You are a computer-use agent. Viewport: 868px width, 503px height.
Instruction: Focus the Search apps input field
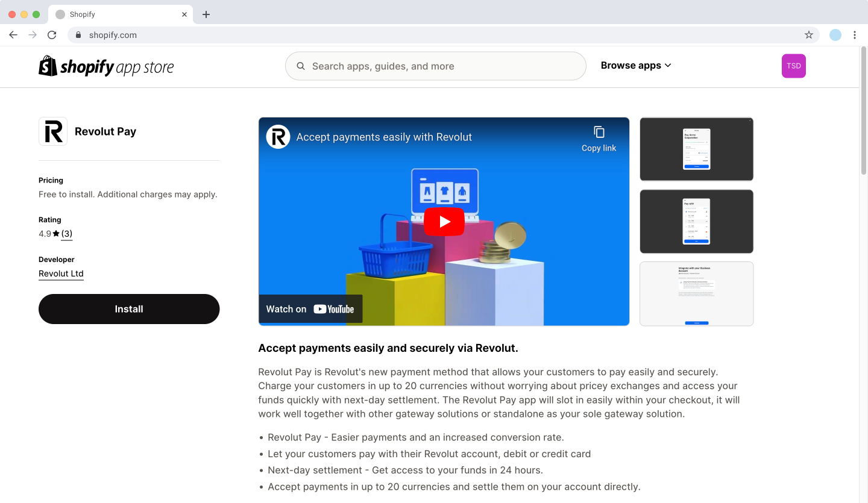pos(436,66)
